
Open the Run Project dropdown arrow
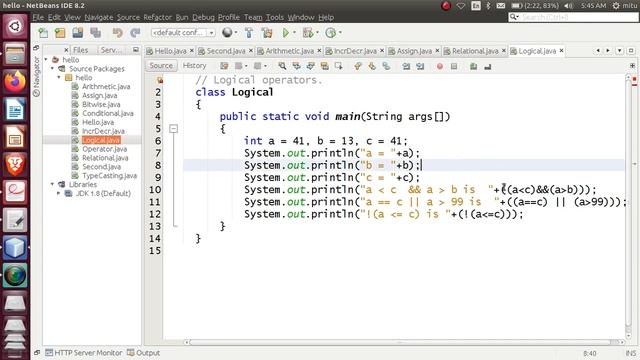294,33
